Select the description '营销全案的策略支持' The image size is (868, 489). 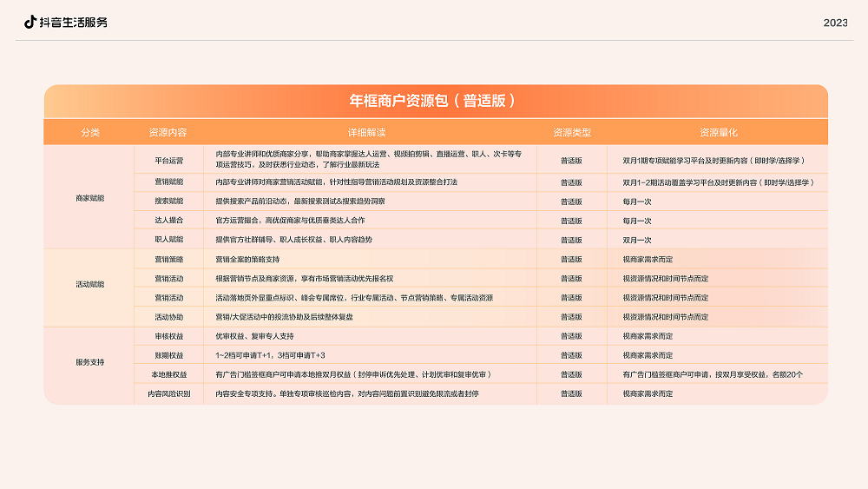(x=247, y=259)
